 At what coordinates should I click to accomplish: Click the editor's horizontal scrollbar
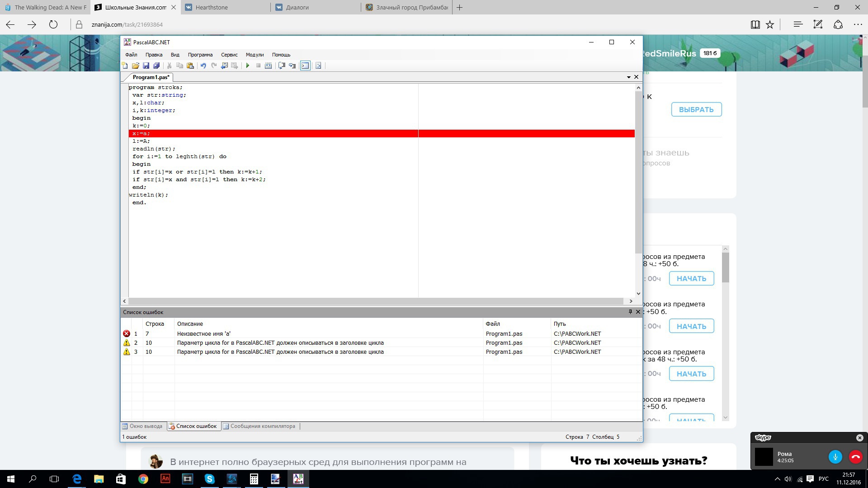point(376,301)
